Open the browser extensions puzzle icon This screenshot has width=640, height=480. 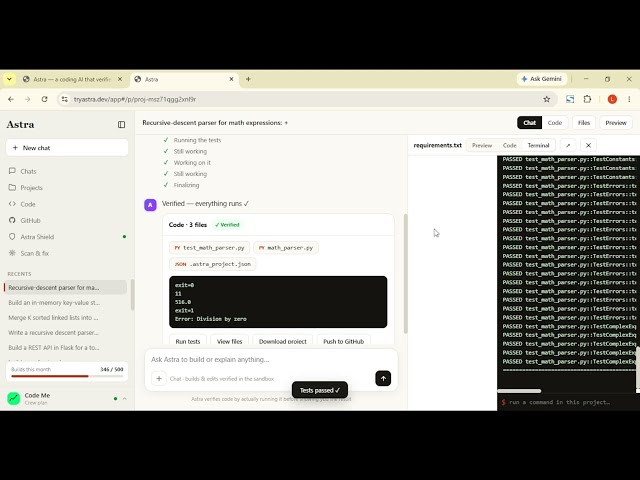point(587,99)
